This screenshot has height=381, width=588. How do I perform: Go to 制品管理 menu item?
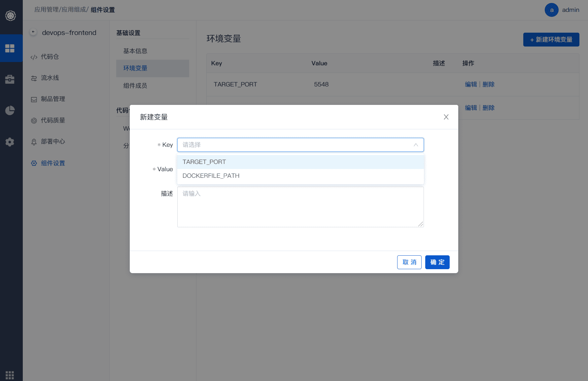(53, 99)
